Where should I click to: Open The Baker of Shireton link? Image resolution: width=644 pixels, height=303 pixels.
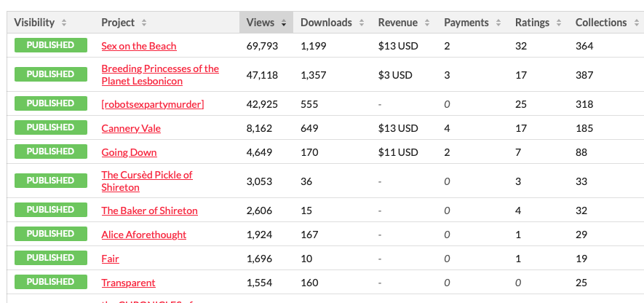(149, 210)
